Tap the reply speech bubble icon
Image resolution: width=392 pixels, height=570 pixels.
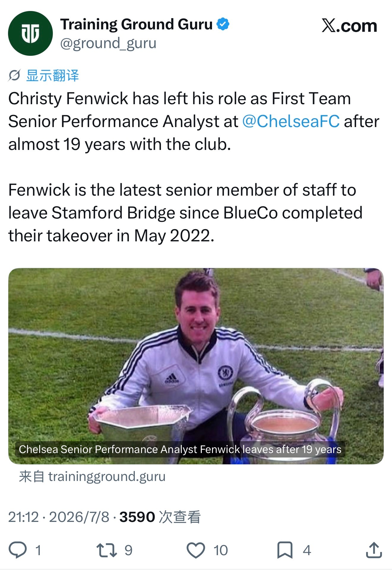18,550
